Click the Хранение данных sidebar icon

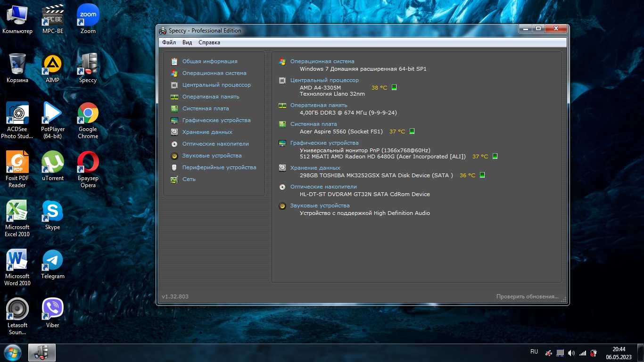(174, 132)
